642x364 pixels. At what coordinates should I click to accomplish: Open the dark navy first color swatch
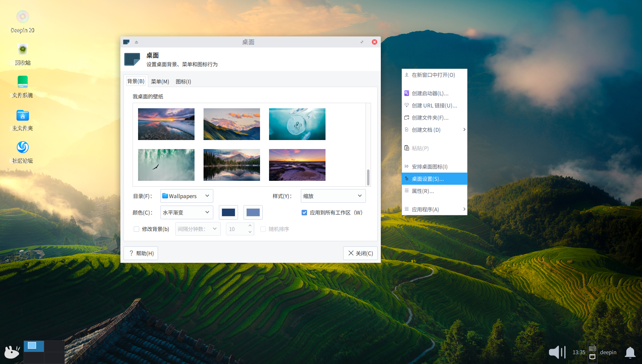pyautogui.click(x=228, y=213)
